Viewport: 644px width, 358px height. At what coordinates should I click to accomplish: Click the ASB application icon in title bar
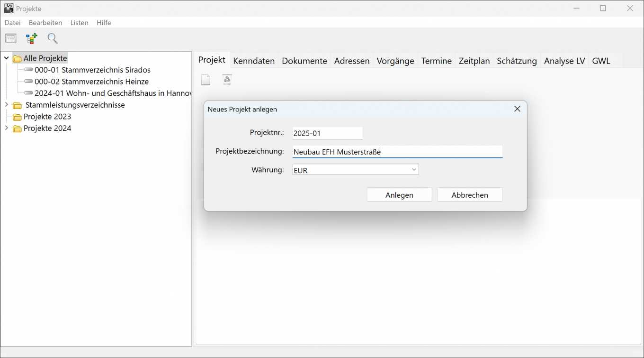[x=9, y=8]
